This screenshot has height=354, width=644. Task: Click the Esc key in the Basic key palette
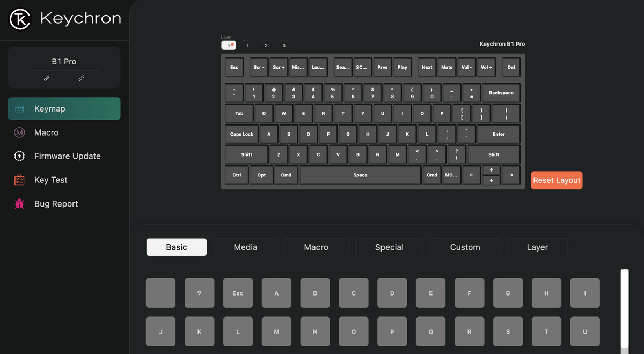[x=238, y=293]
